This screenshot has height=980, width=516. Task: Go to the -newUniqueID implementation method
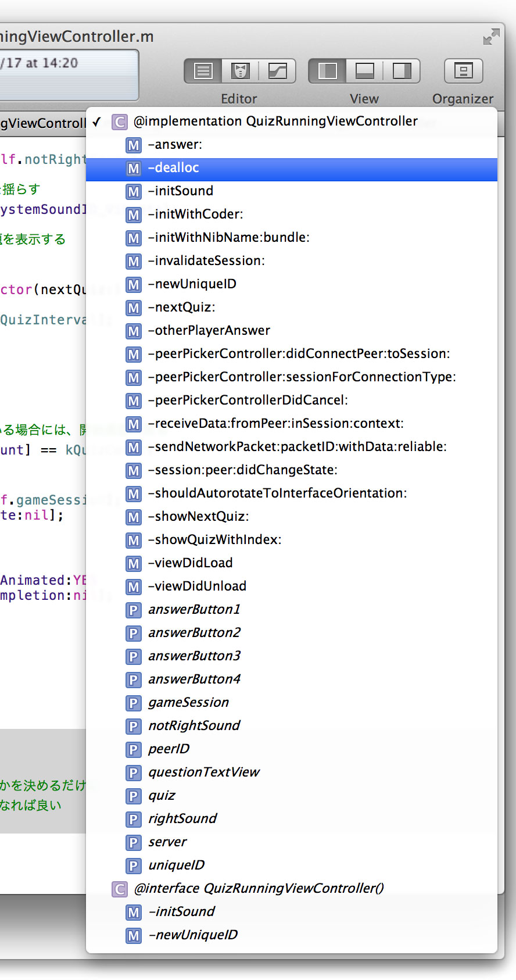coord(292,284)
